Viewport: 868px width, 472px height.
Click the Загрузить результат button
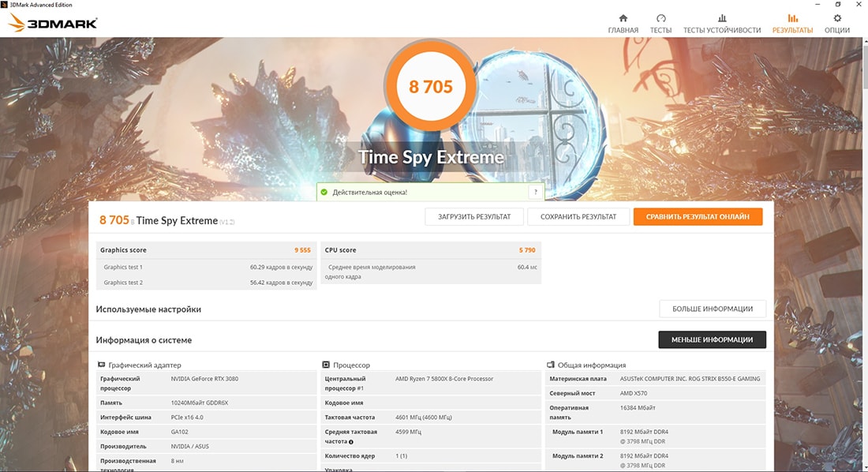tap(474, 216)
